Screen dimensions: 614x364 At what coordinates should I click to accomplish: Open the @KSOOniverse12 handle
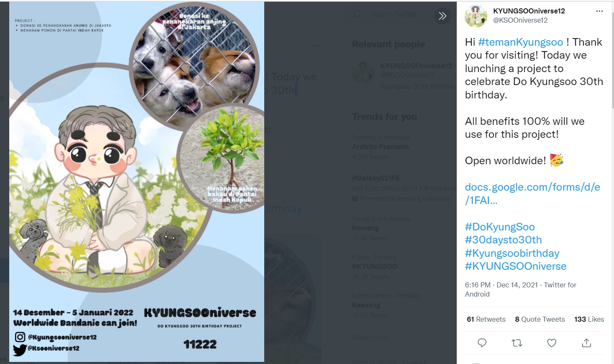click(520, 20)
